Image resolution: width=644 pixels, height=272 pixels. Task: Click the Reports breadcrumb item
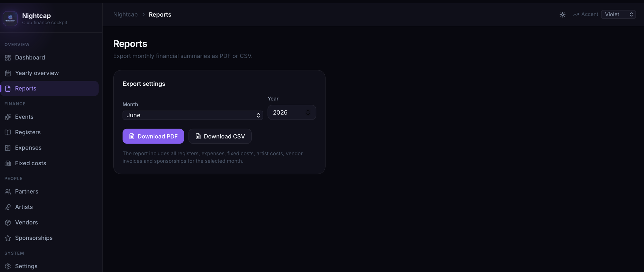(160, 14)
